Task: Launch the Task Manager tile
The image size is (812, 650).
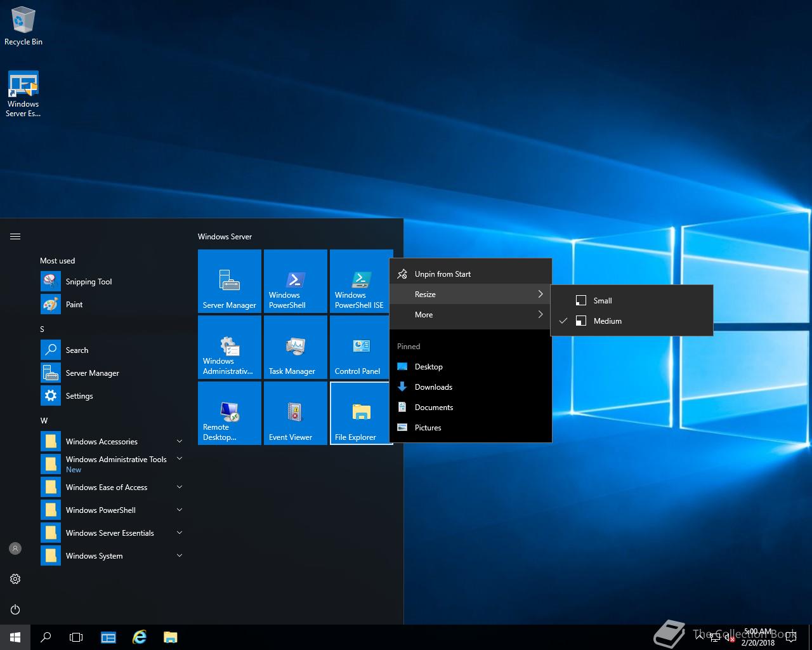Action: click(x=296, y=347)
